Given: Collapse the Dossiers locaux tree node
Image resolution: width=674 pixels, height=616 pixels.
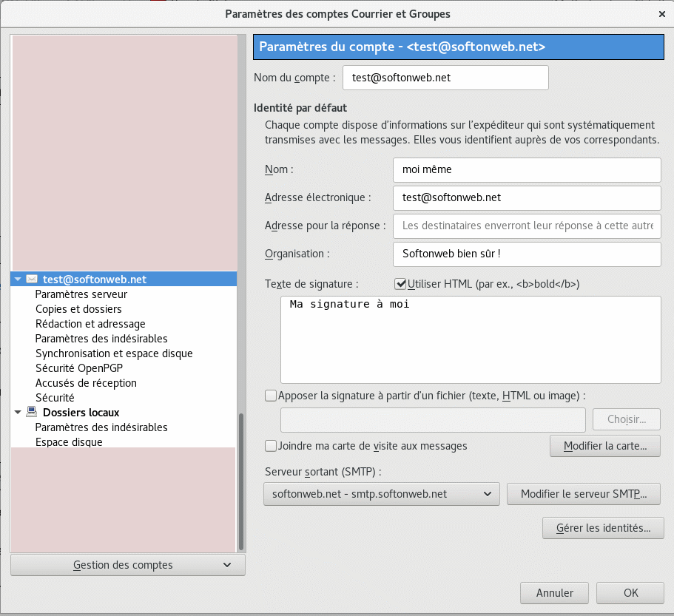Looking at the screenshot, I should click(18, 413).
